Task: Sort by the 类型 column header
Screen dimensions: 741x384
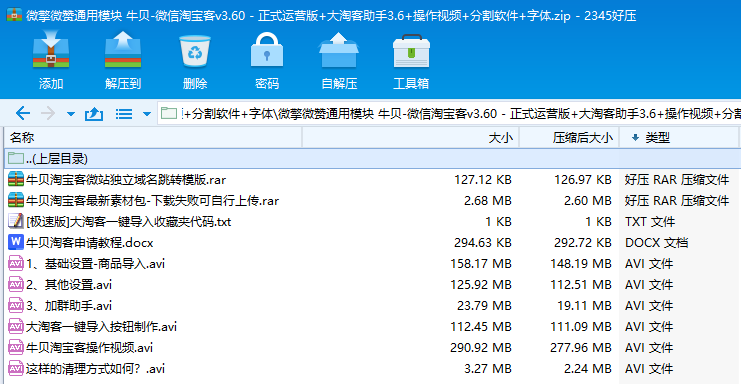Action: [x=679, y=137]
